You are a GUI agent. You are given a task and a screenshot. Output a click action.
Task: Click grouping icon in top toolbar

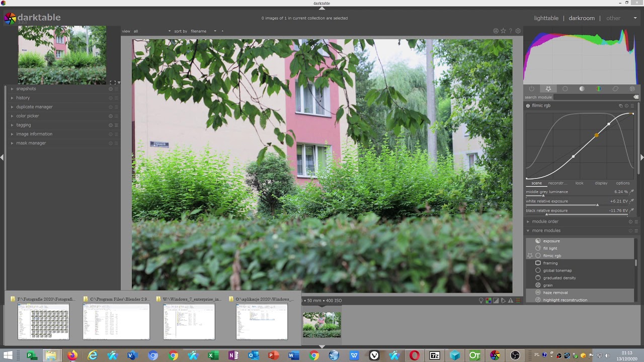(x=496, y=31)
